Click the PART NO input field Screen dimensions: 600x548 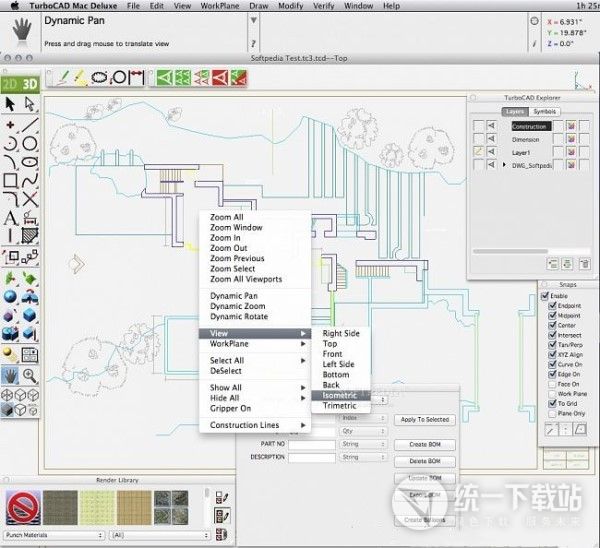tap(312, 444)
